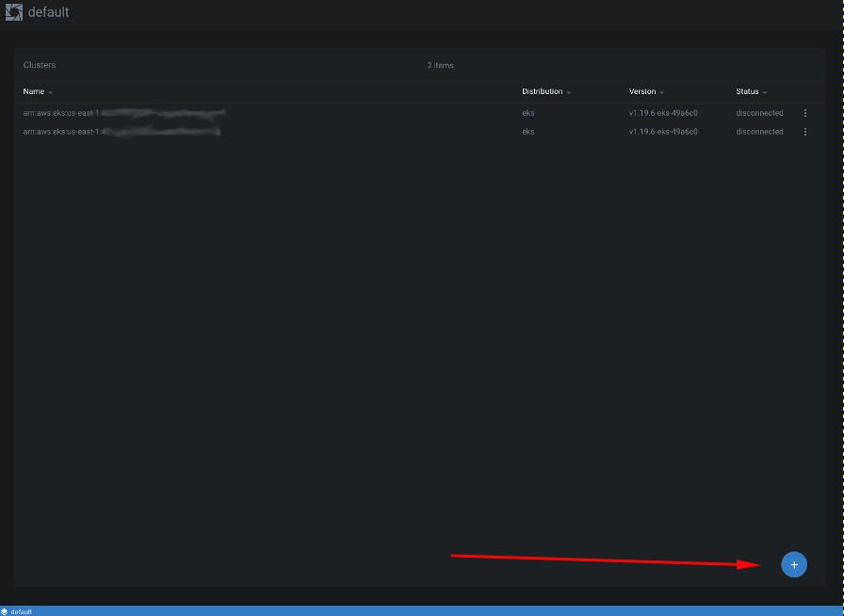The height and width of the screenshot is (616, 844).
Task: Select the first EKS cluster name
Action: [x=122, y=113]
